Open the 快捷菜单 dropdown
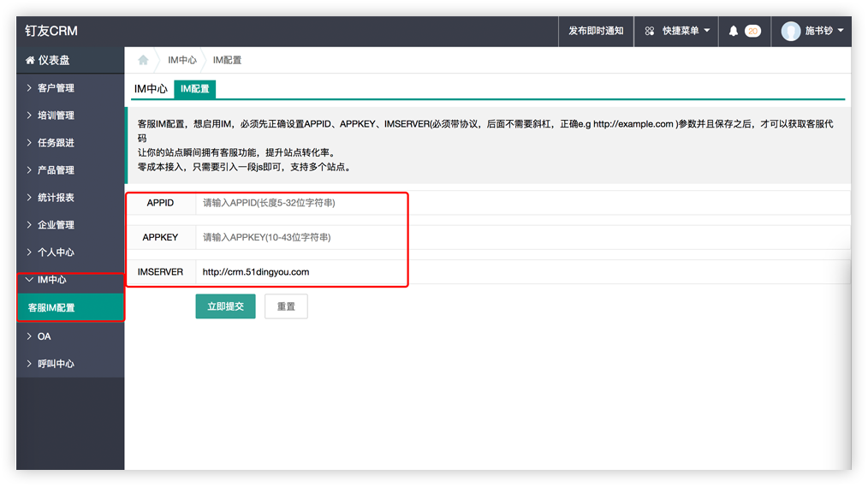The width and height of the screenshot is (868, 487). (676, 31)
